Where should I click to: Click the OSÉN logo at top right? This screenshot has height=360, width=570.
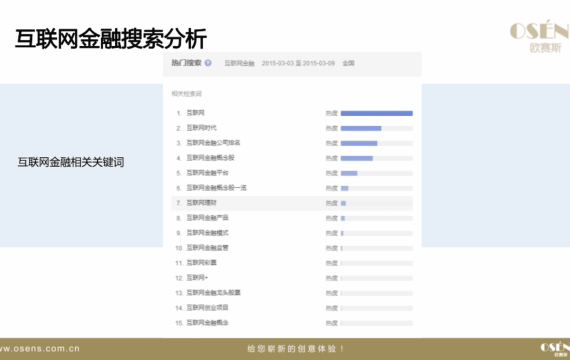pos(539,36)
